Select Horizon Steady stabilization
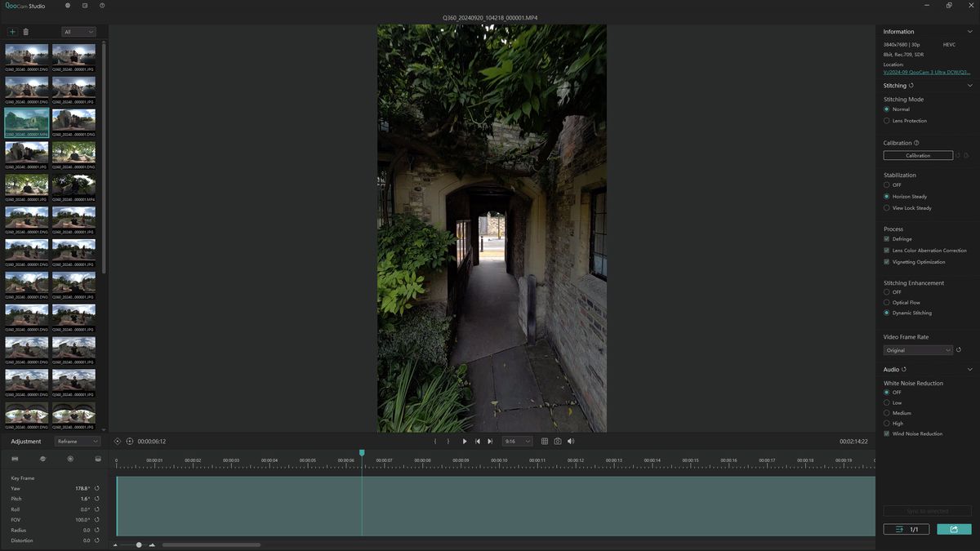Screen dimensions: 980x551 coord(887,197)
